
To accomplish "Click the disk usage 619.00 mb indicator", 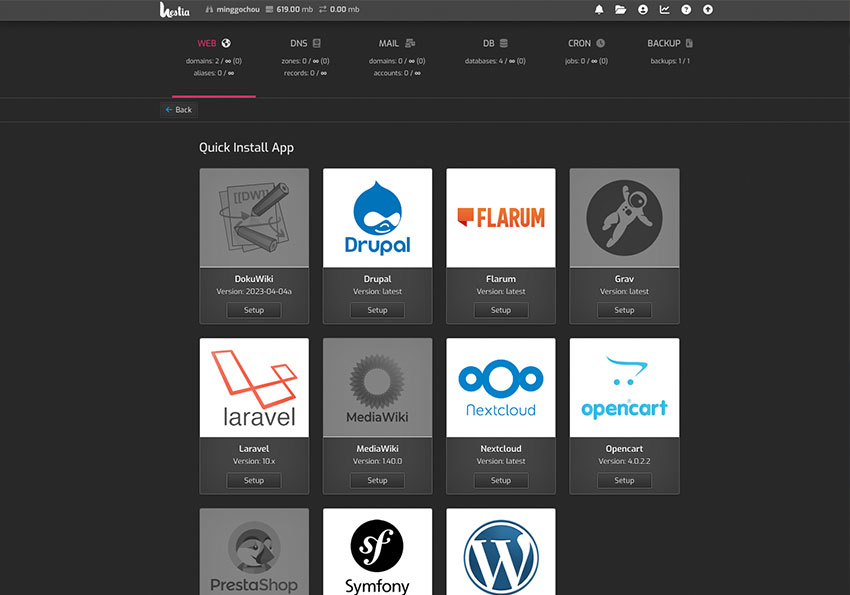I will coord(289,10).
